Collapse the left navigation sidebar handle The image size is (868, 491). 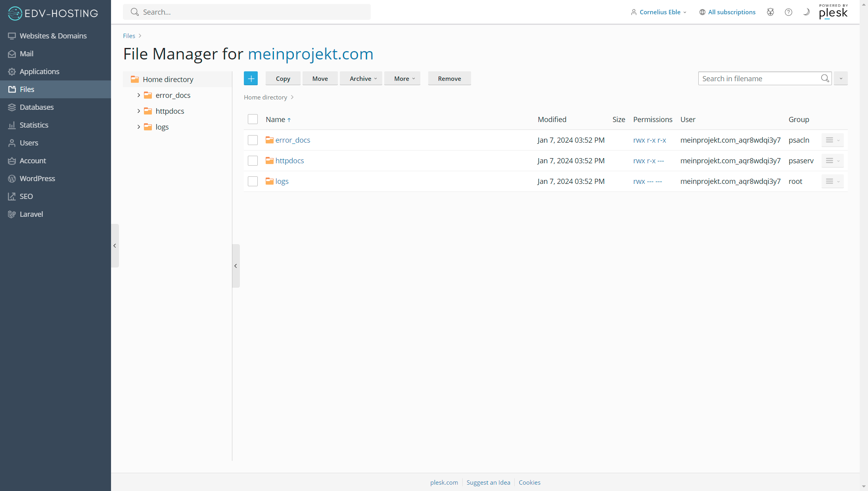click(115, 246)
